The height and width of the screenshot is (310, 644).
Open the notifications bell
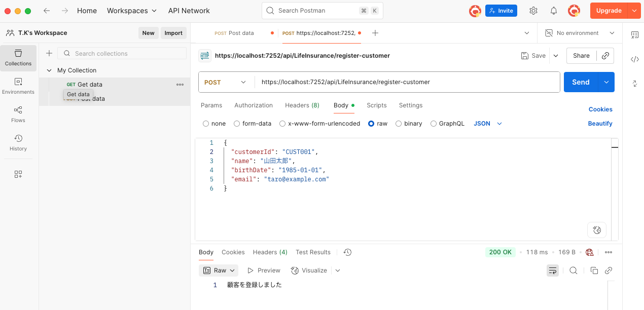click(x=554, y=11)
